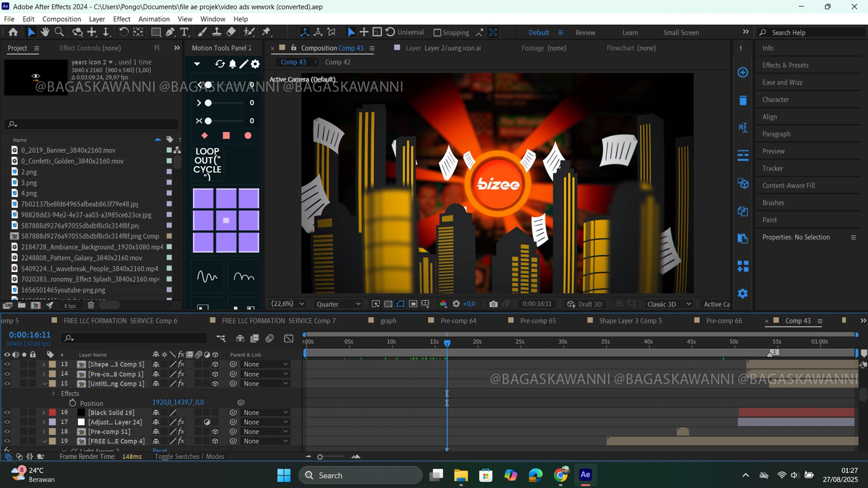
Task: Toggle Graph Editor in timeline
Action: click(288, 338)
